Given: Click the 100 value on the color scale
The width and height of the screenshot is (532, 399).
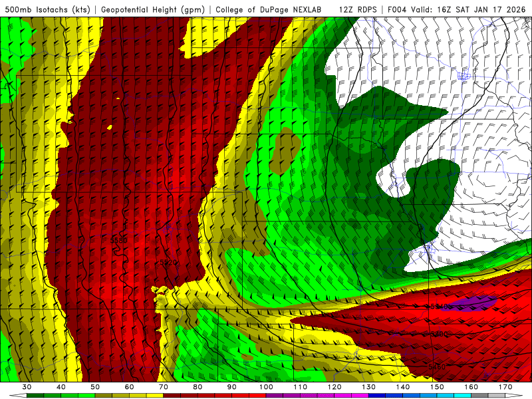Looking at the screenshot, I should (266, 387).
